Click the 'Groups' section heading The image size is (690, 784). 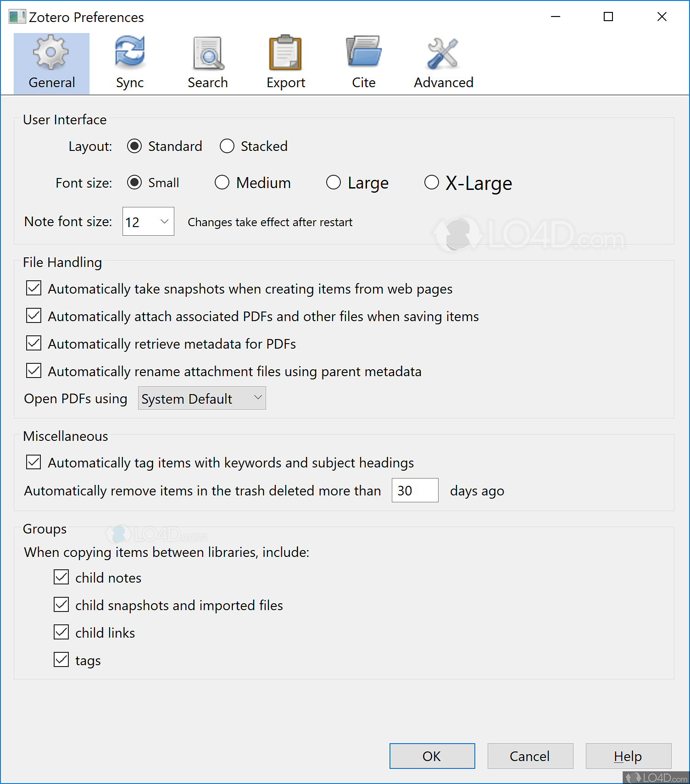click(x=45, y=529)
